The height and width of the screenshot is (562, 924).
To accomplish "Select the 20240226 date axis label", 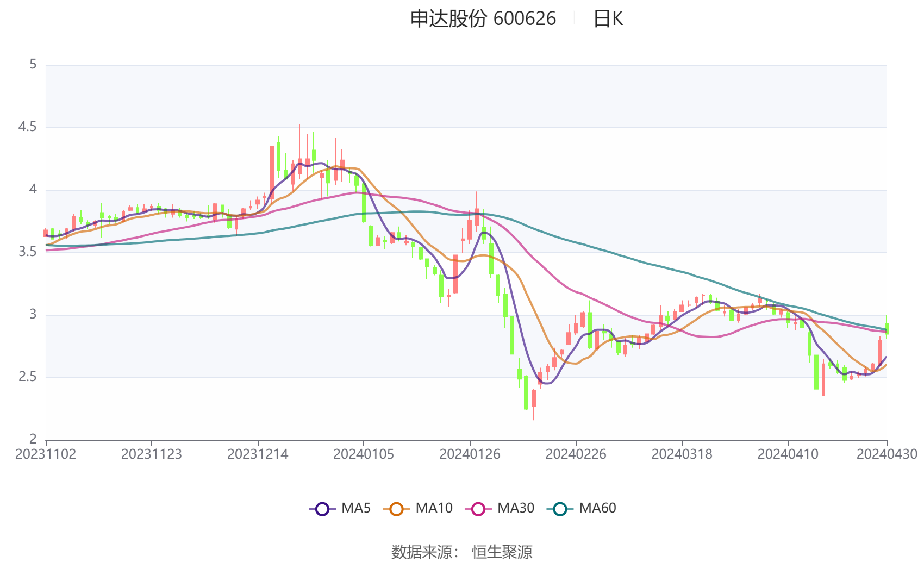I will coord(576,454).
